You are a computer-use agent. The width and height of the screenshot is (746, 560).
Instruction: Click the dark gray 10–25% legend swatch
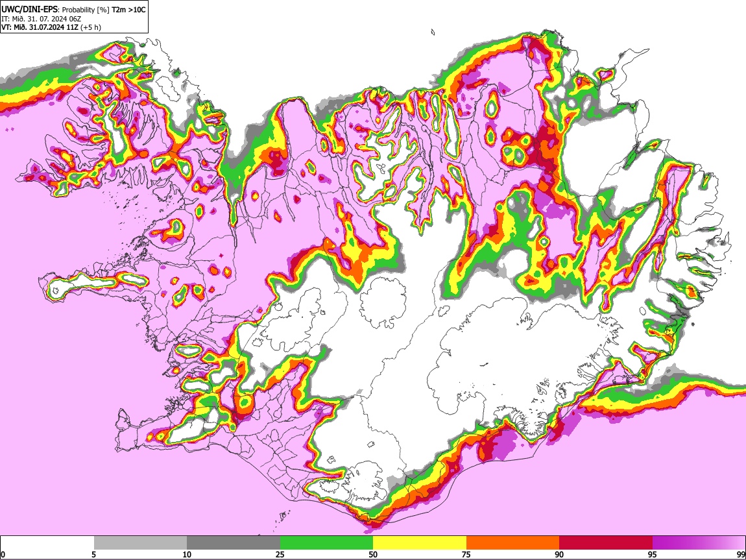coord(234,542)
